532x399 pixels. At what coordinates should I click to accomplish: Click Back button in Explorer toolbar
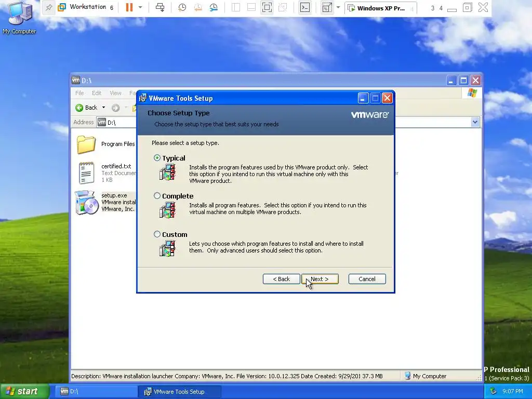click(87, 108)
